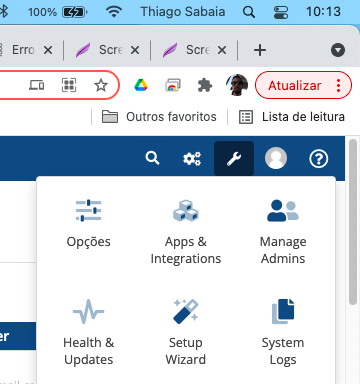Open a new tab with plus button
360x384 pixels.
[x=260, y=50]
